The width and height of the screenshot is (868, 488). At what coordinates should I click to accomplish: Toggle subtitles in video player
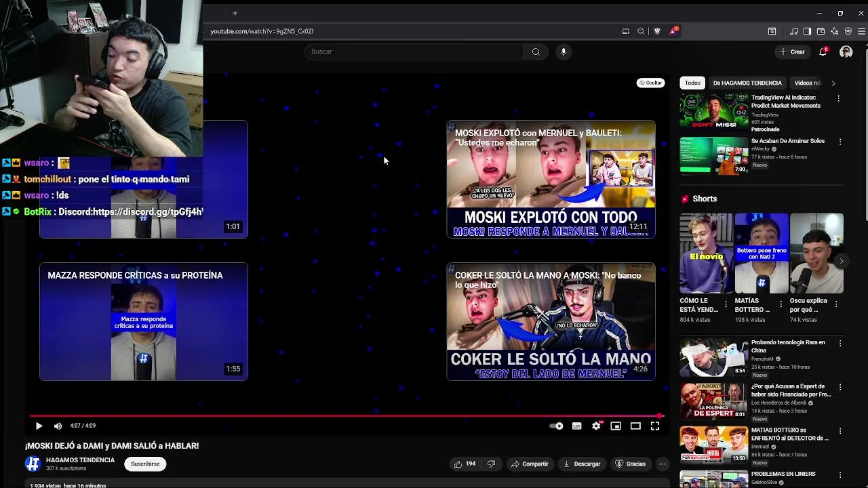[x=576, y=426]
